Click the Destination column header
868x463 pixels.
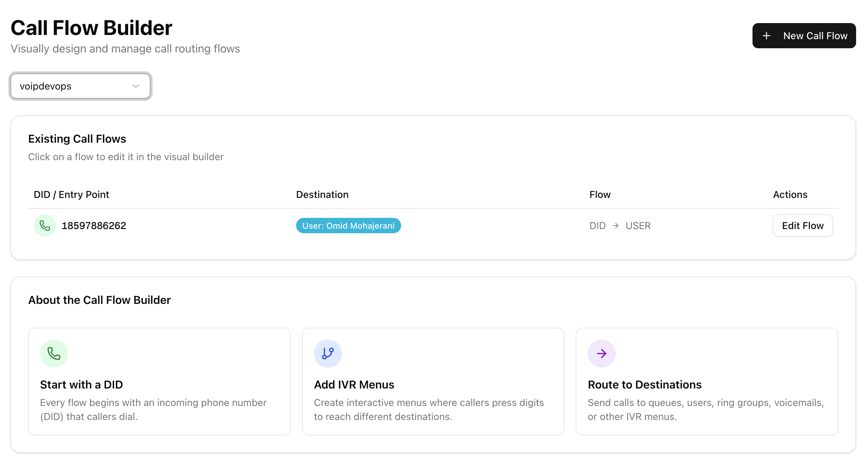click(322, 194)
